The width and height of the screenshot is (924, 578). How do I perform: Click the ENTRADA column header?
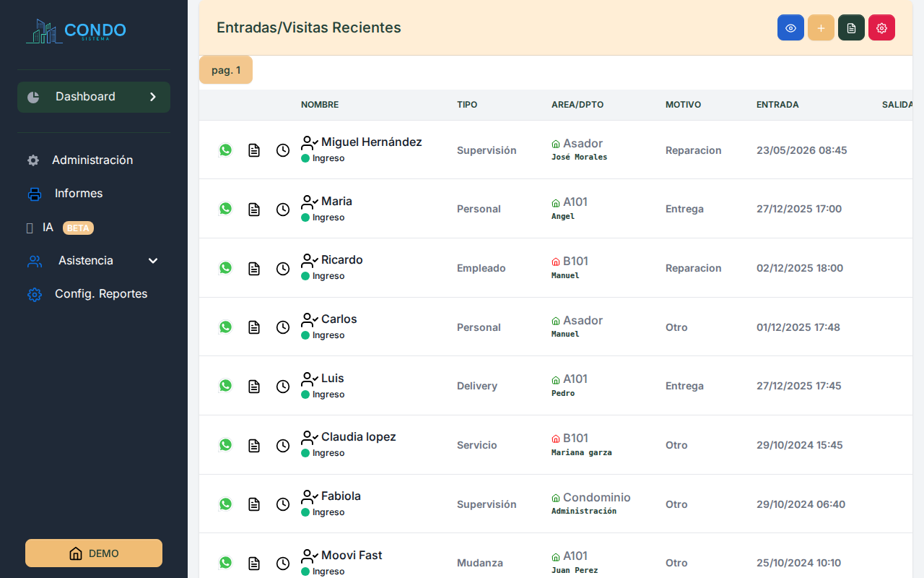point(777,105)
